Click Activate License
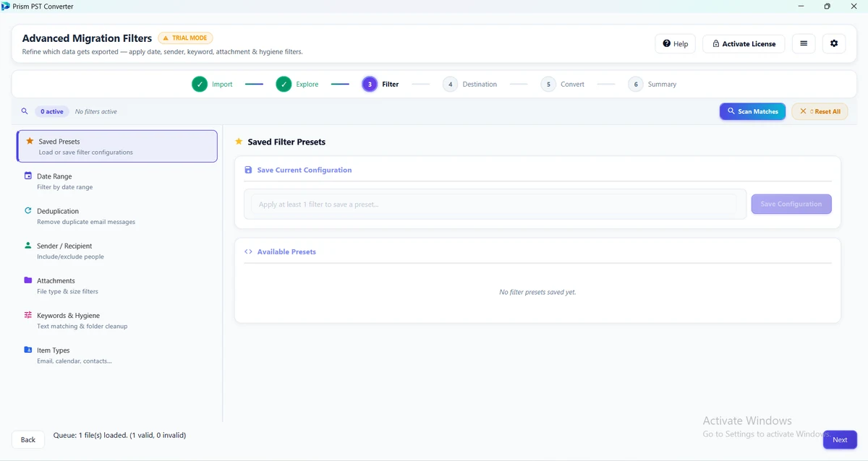The width and height of the screenshot is (868, 461). click(744, 43)
